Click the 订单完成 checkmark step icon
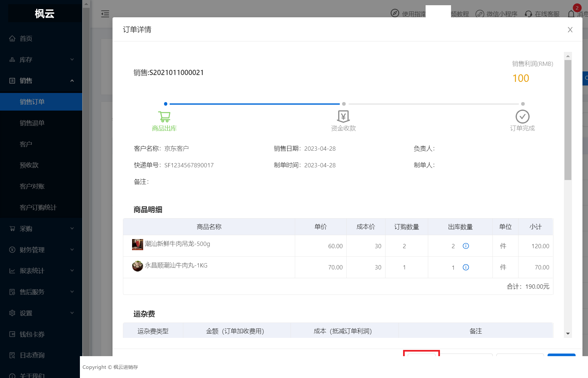588x378 pixels. pyautogui.click(x=522, y=116)
